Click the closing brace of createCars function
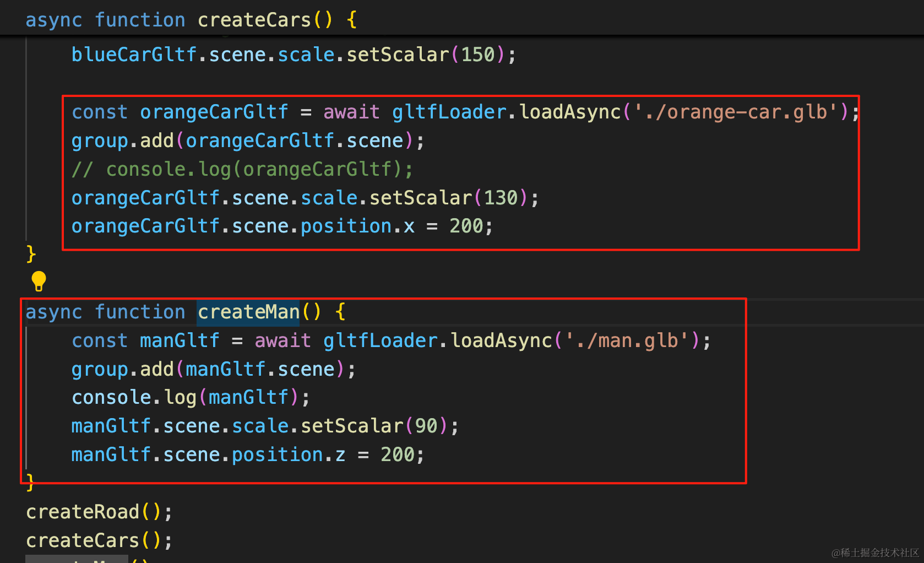This screenshot has width=924, height=563. pyautogui.click(x=31, y=254)
